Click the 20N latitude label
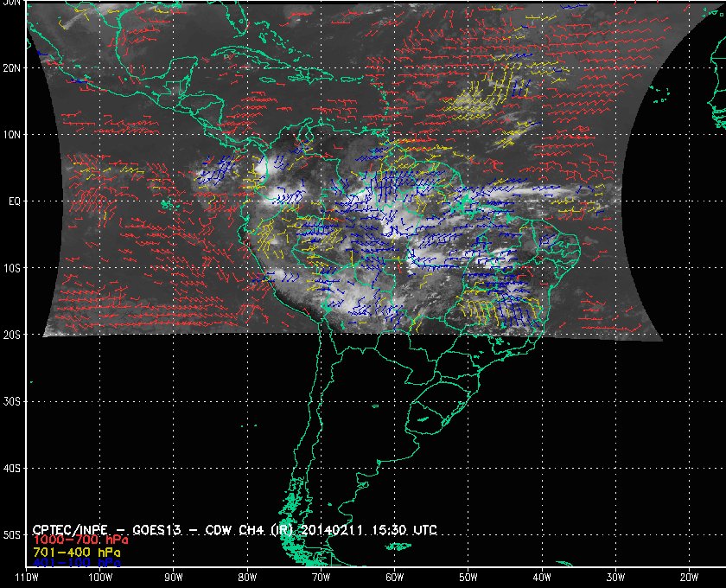The width and height of the screenshot is (726, 588). pos(11,67)
